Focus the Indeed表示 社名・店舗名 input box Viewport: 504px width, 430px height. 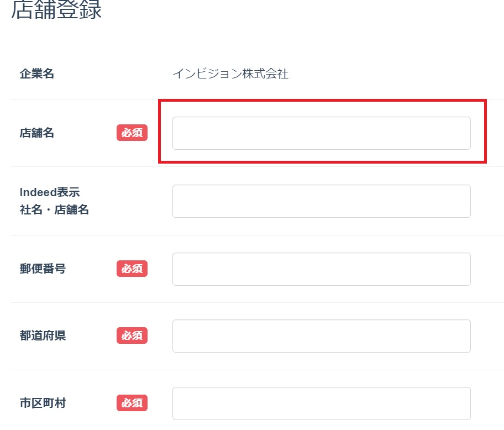[321, 201]
